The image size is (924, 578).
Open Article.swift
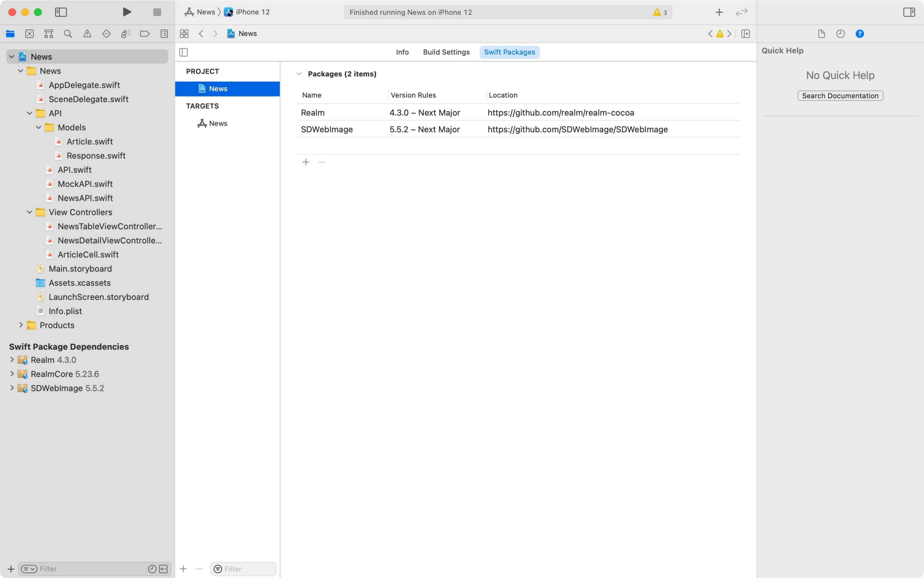tap(90, 142)
